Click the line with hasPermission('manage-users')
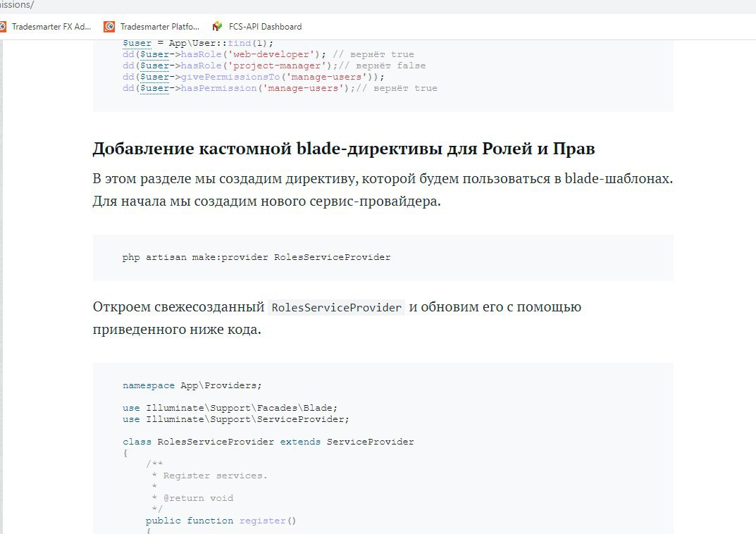Viewport: 756px width, 534px height. click(280, 88)
